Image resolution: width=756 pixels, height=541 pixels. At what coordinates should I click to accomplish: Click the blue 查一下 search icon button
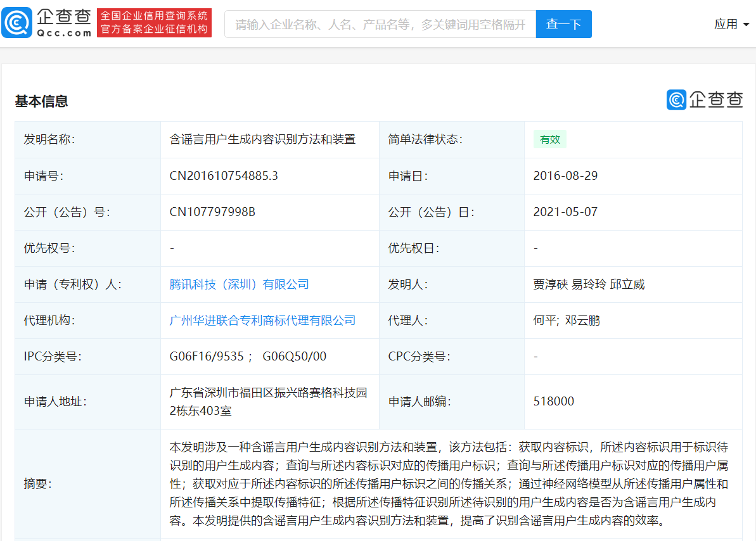[563, 23]
